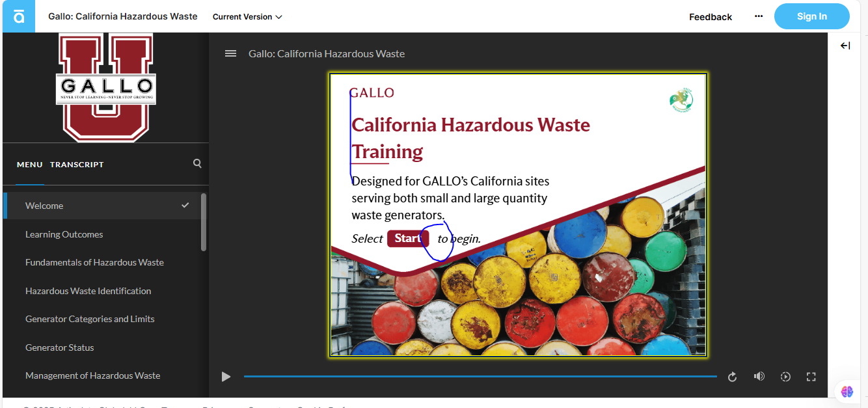Image resolution: width=868 pixels, height=408 pixels.
Task: Click the Sign In button
Action: [x=811, y=16]
